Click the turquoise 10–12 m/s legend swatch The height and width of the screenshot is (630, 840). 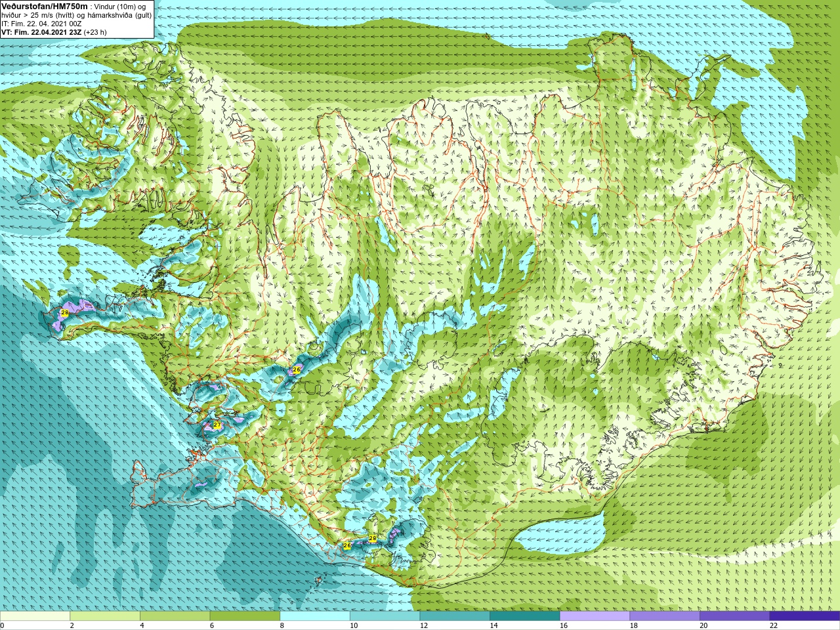tap(385, 616)
